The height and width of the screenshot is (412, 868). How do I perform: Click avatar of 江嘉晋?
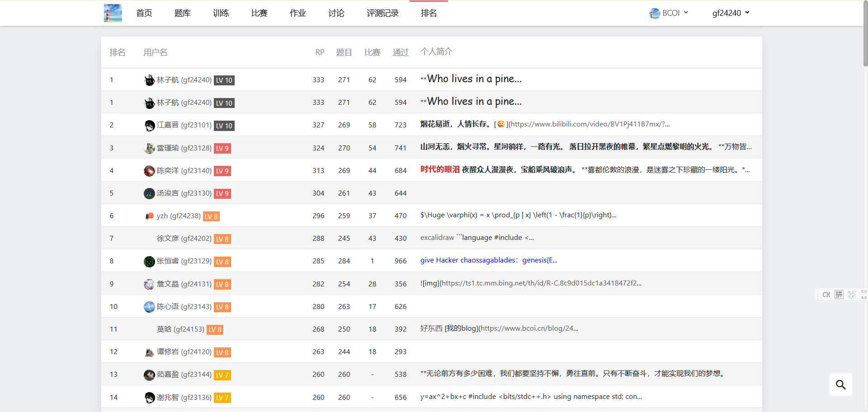149,126
